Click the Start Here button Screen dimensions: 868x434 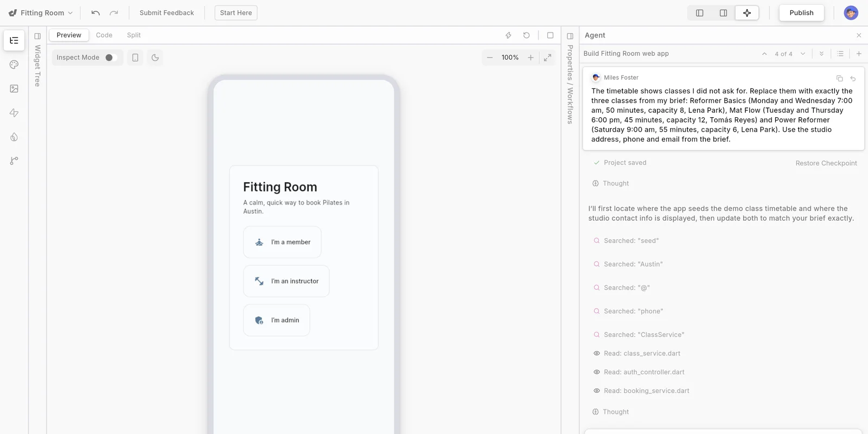click(x=236, y=13)
